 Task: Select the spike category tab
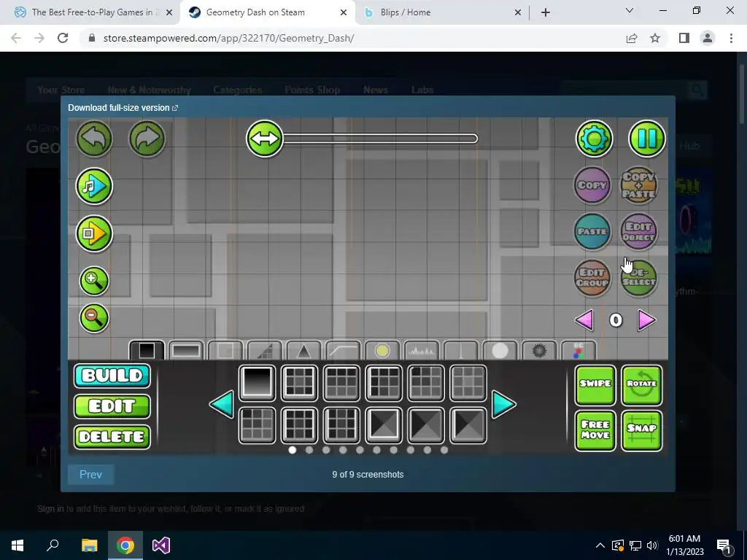(303, 351)
